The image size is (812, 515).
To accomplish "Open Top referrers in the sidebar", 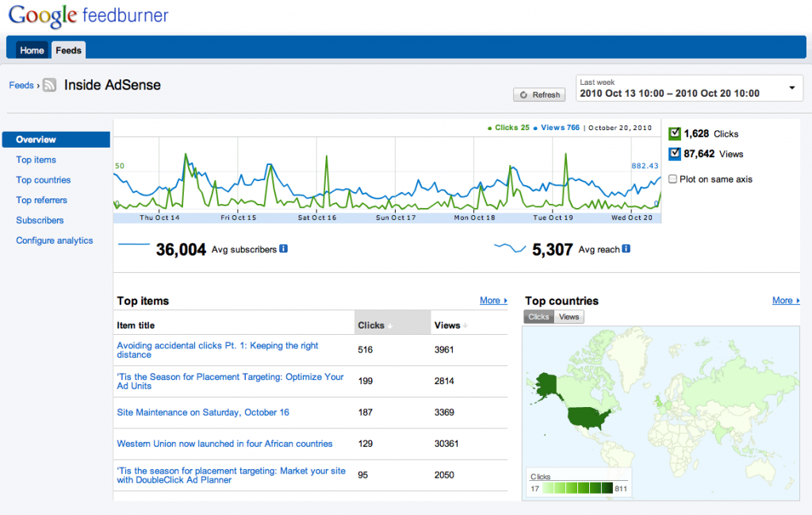I will tap(41, 200).
